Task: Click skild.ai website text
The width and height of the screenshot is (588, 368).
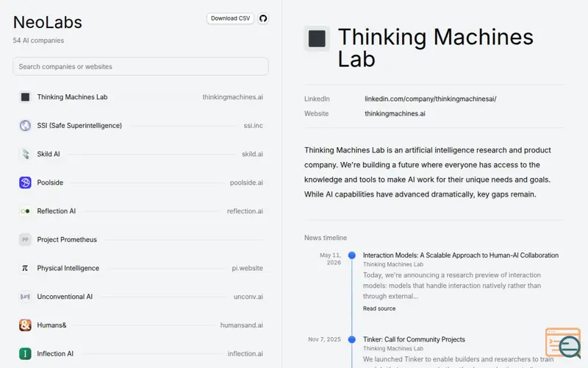Action: [252, 154]
